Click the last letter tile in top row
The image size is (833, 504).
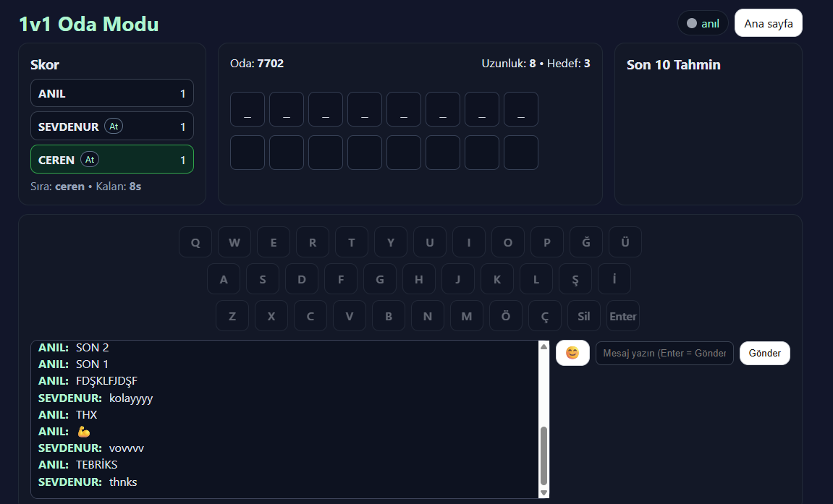coord(521,109)
